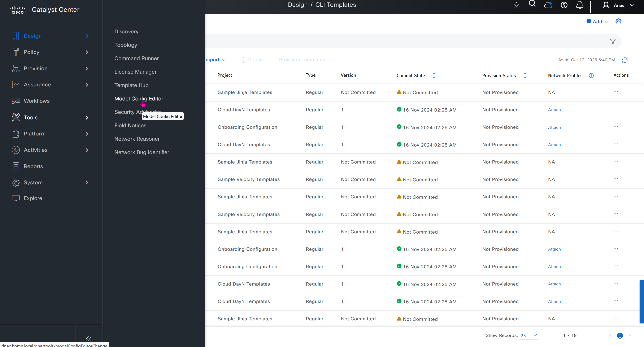This screenshot has width=644, height=347.
Task: Click the Commit State info icon
Action: coord(434,75)
